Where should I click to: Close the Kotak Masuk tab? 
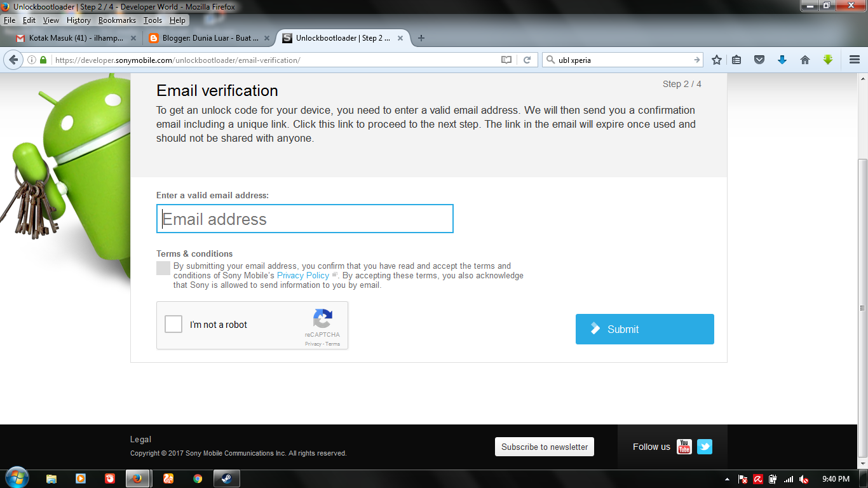coord(133,38)
